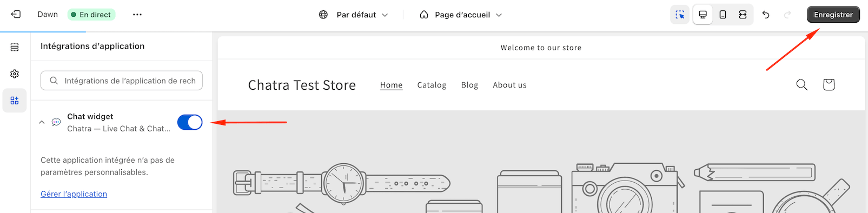Image resolution: width=868 pixels, height=213 pixels.
Task: Click the Welcome to our store announcement
Action: tap(541, 48)
